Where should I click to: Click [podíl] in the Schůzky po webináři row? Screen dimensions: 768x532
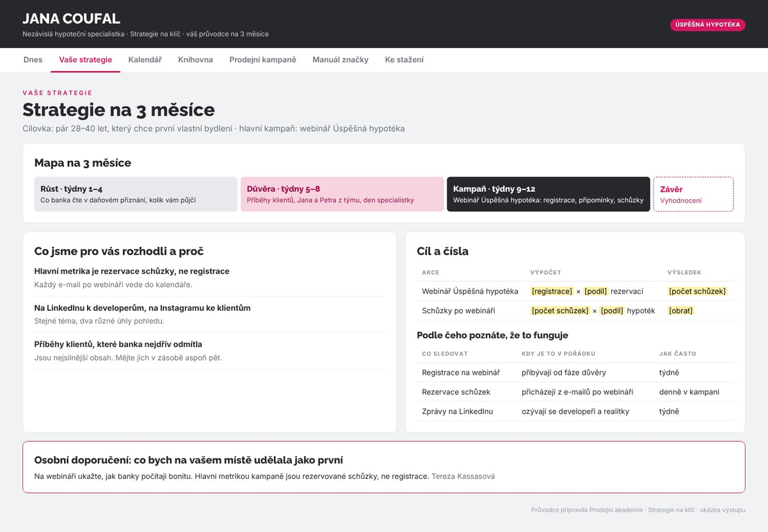click(x=612, y=311)
